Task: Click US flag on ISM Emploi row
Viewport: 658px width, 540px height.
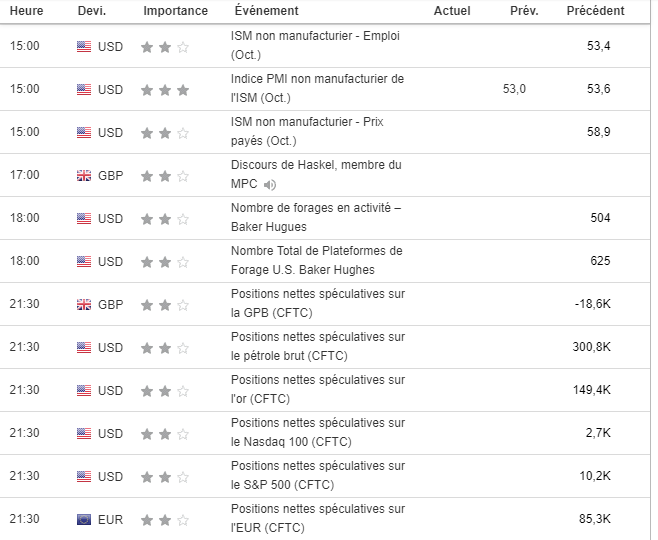Action: pyautogui.click(x=84, y=46)
